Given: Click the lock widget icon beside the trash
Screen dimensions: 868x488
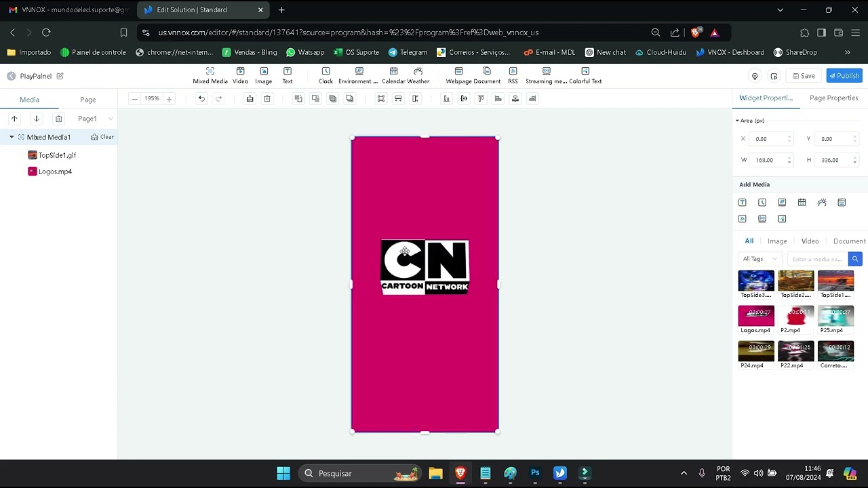Looking at the screenshot, I should pos(250,99).
